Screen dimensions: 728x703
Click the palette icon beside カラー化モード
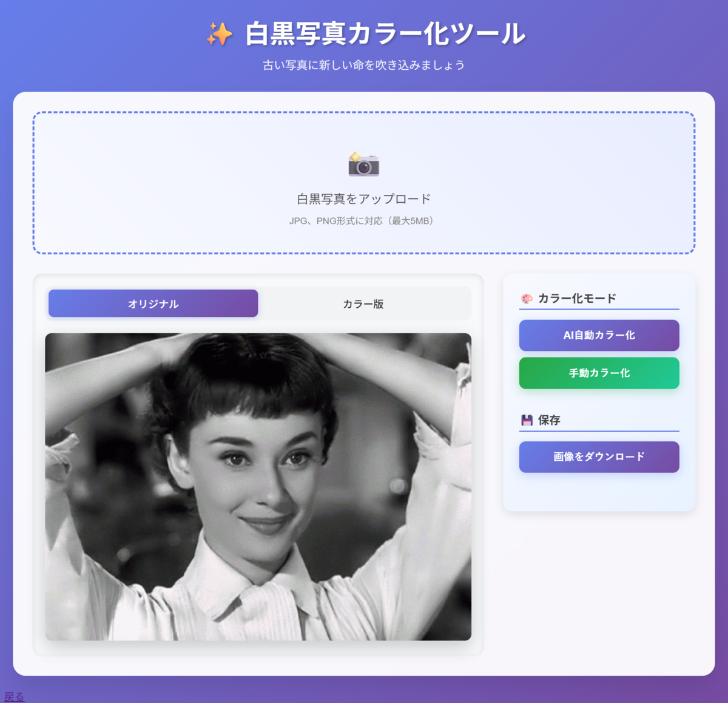coord(527,299)
